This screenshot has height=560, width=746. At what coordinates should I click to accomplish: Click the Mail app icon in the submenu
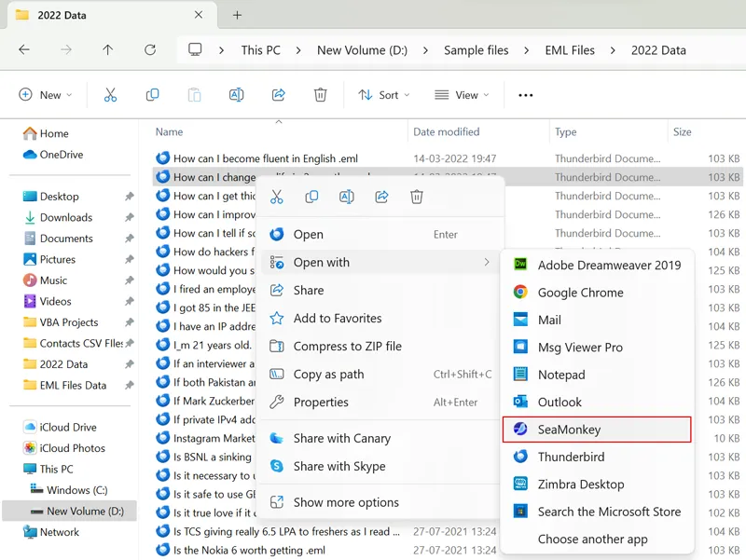coord(520,320)
